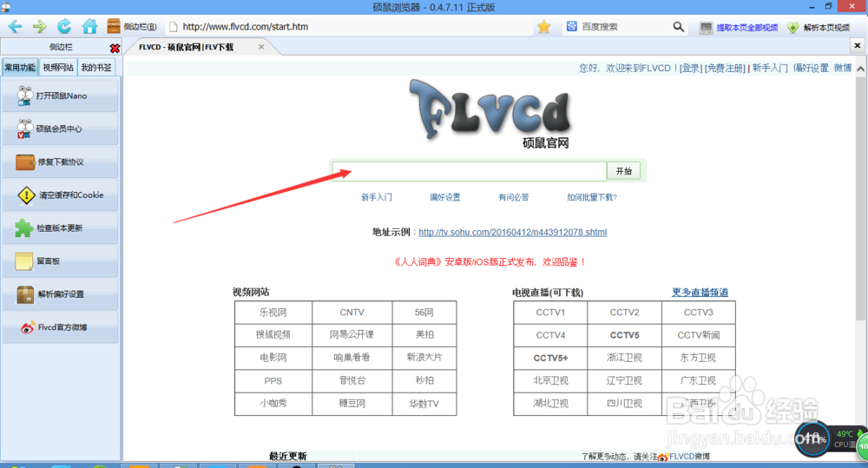Close the FLVCD tab
The height and width of the screenshot is (468, 868).
(x=261, y=47)
